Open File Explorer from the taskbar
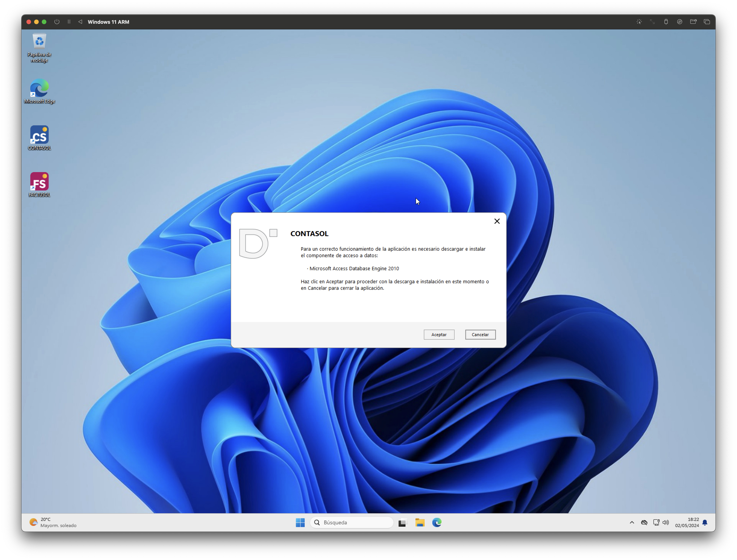The height and width of the screenshot is (560, 737). pos(420,522)
